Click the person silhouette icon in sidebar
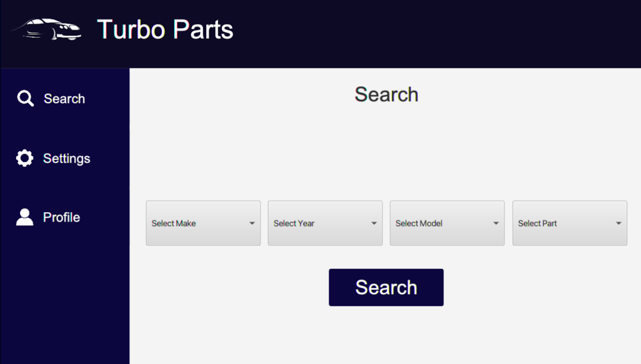641x364 pixels. 24,217
